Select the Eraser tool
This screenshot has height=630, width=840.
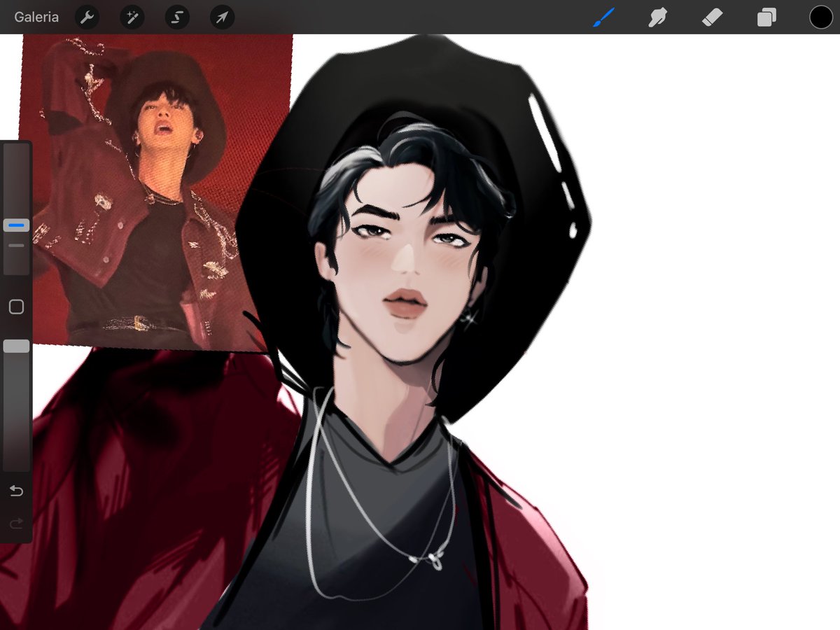[x=712, y=17]
